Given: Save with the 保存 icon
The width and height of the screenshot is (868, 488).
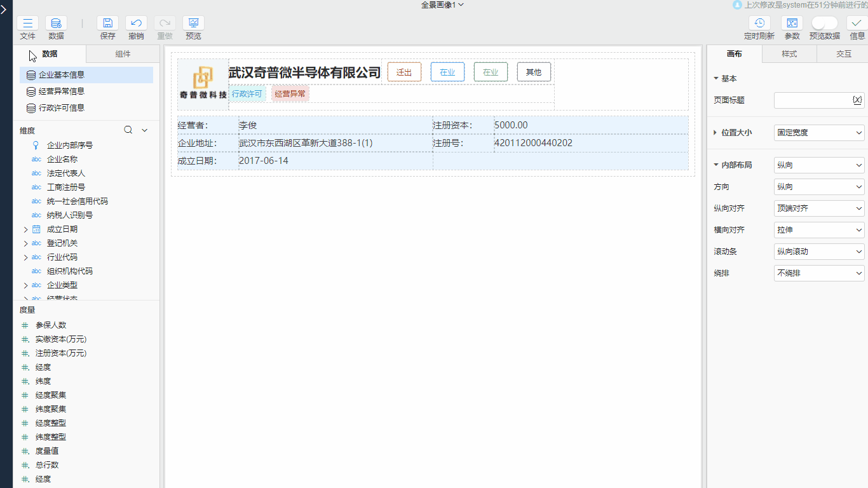Looking at the screenshot, I should 107,23.
